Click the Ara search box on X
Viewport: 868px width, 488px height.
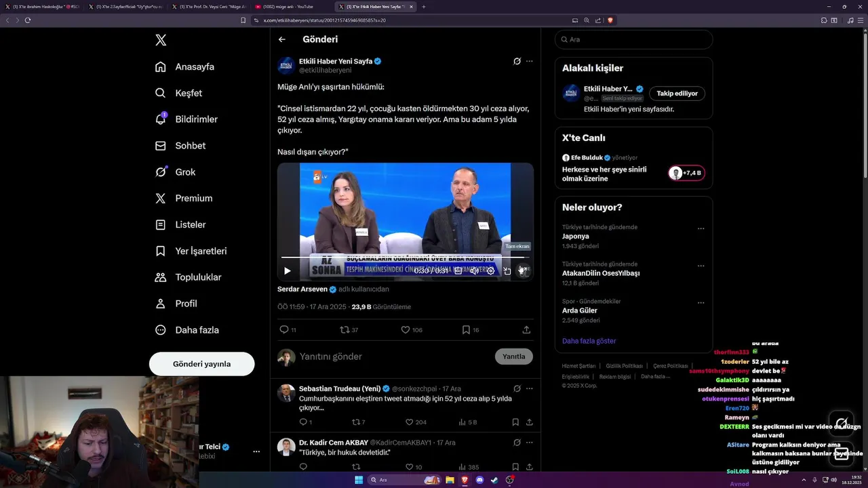coord(633,39)
